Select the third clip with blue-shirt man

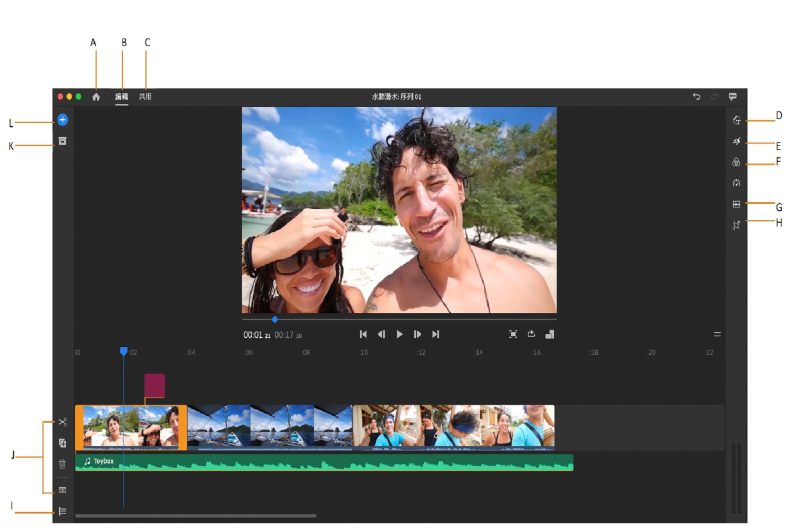[x=453, y=428]
